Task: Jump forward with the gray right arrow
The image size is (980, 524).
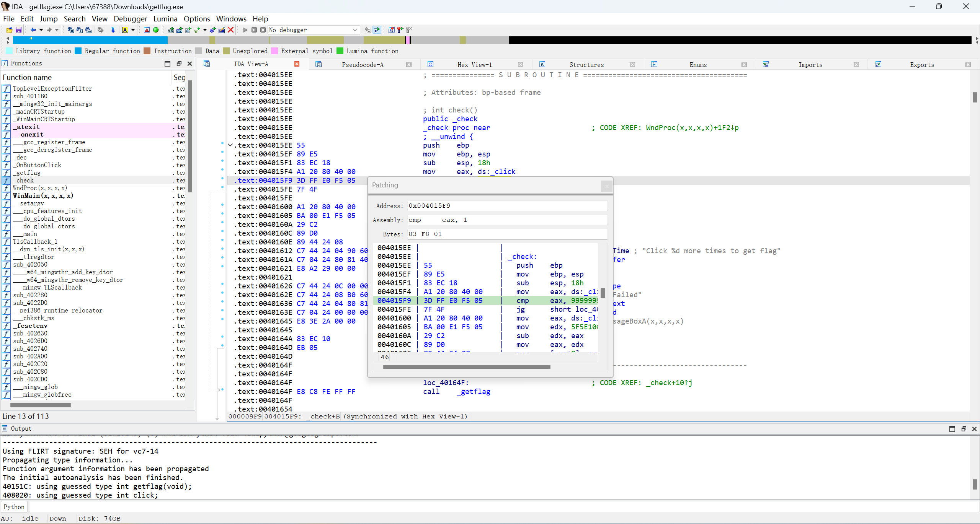Action: pyautogui.click(x=49, y=30)
